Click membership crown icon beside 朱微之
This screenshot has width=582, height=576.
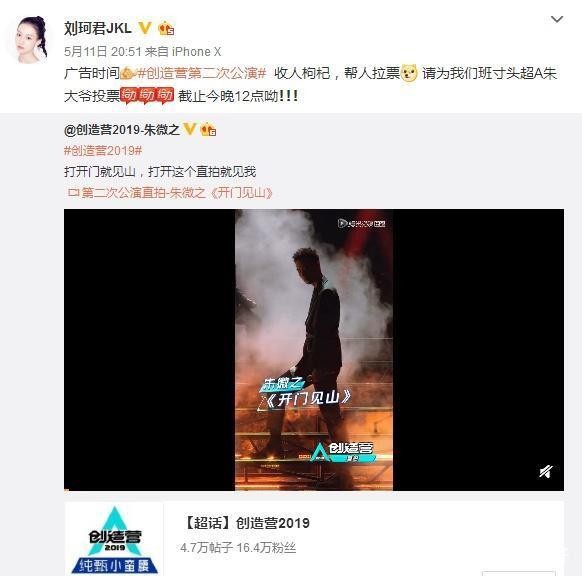click(x=208, y=130)
